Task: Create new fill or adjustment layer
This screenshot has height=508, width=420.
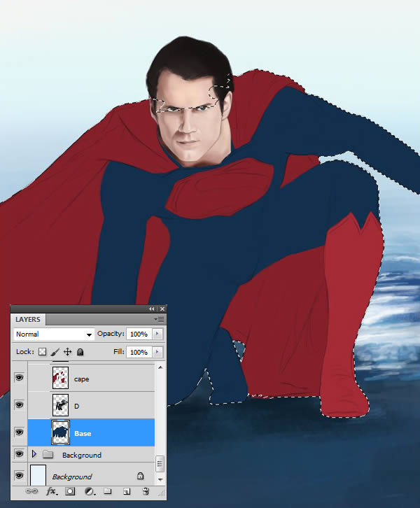Action: pos(90,491)
